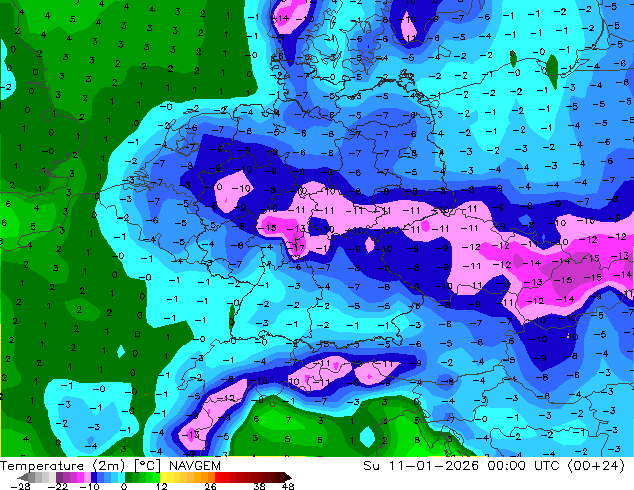Click the 0 label under the color scale
634x490 pixels.
[x=124, y=486]
